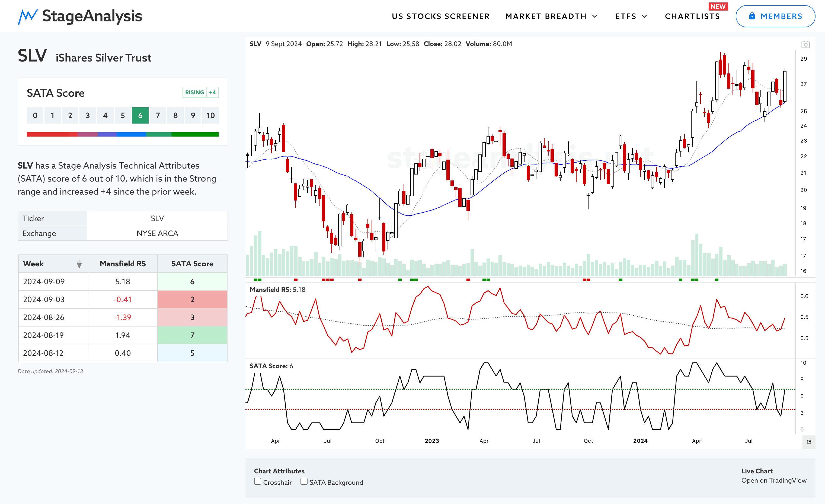The width and height of the screenshot is (825, 504).
Task: Click the RISING +4 badge
Action: click(x=201, y=92)
